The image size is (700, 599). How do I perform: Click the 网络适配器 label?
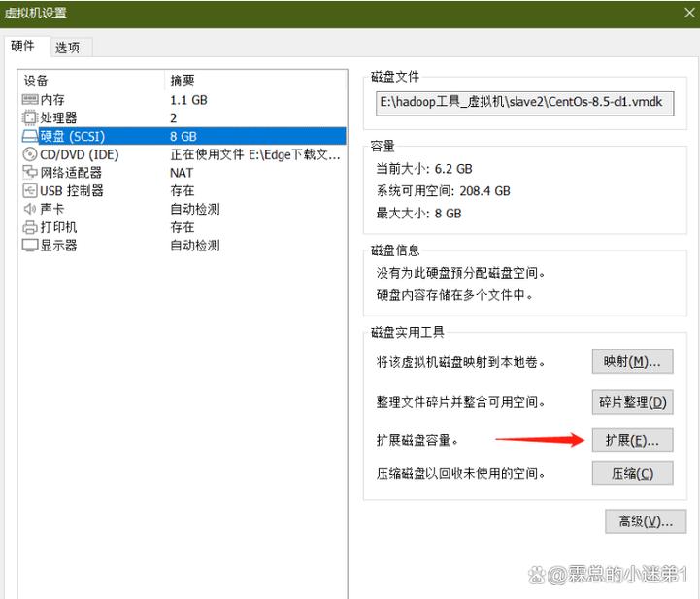tap(71, 172)
